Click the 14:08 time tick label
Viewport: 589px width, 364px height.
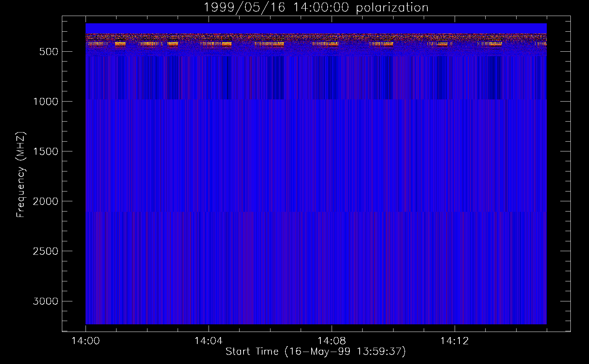[x=331, y=341]
